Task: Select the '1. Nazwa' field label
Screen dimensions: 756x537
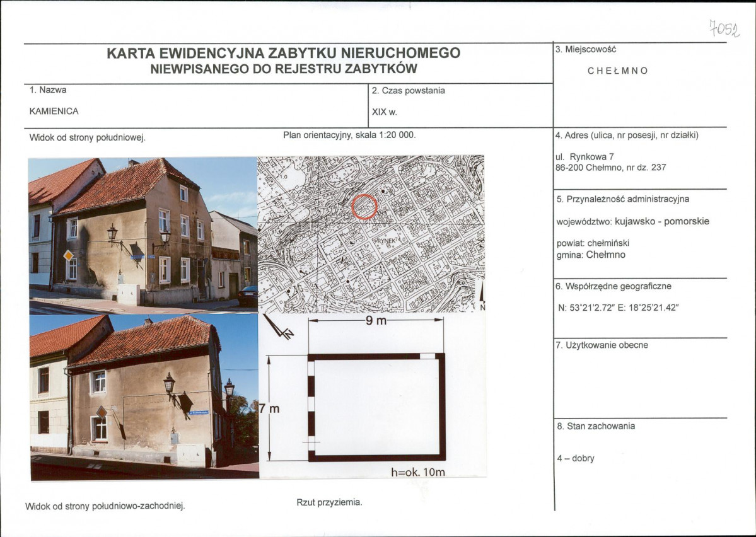Action: coord(48,90)
